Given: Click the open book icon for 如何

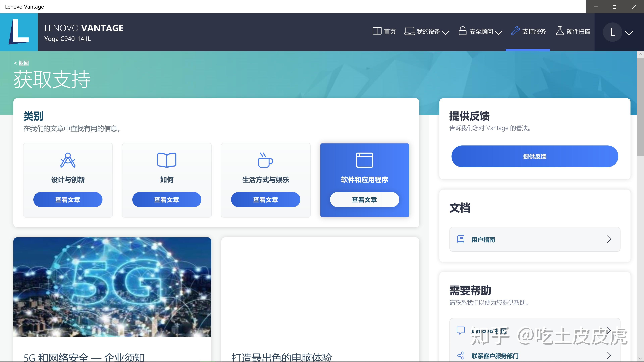Looking at the screenshot, I should click(x=167, y=160).
